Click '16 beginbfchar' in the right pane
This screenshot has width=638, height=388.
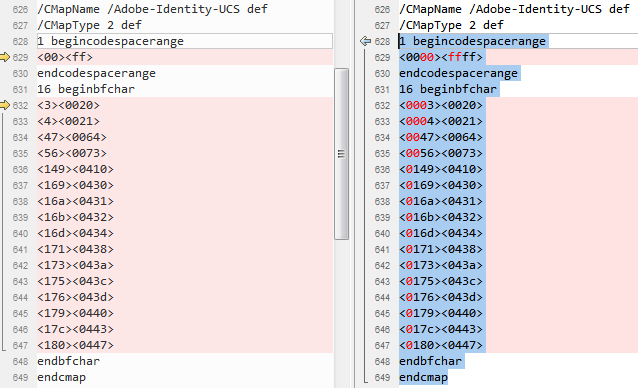tap(448, 89)
